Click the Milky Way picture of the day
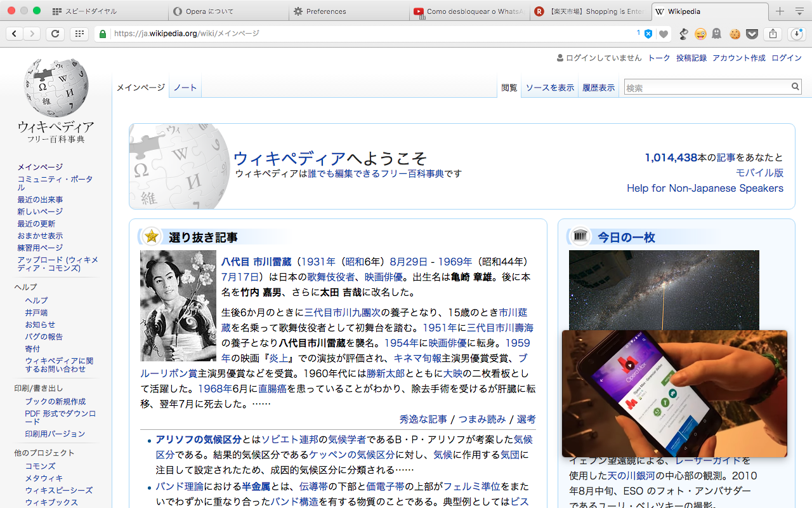The height and width of the screenshot is (508, 812). pos(664,290)
